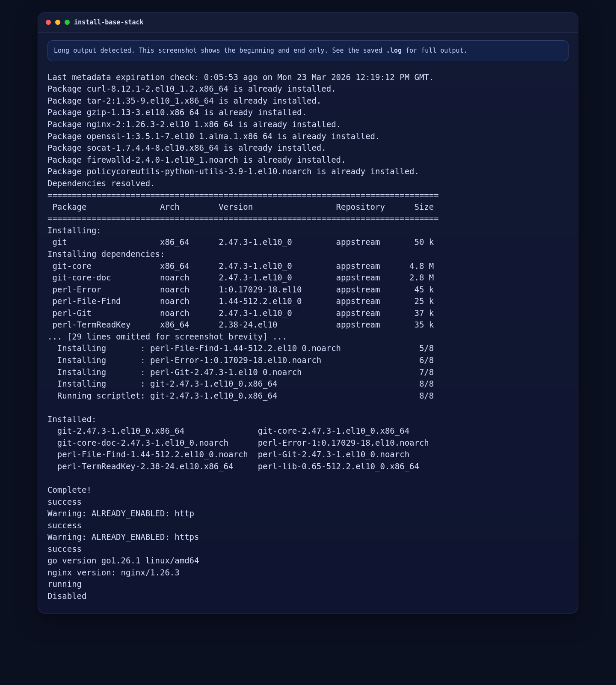The width and height of the screenshot is (616, 685).
Task: Click the 5/8 progress counter
Action: click(426, 348)
